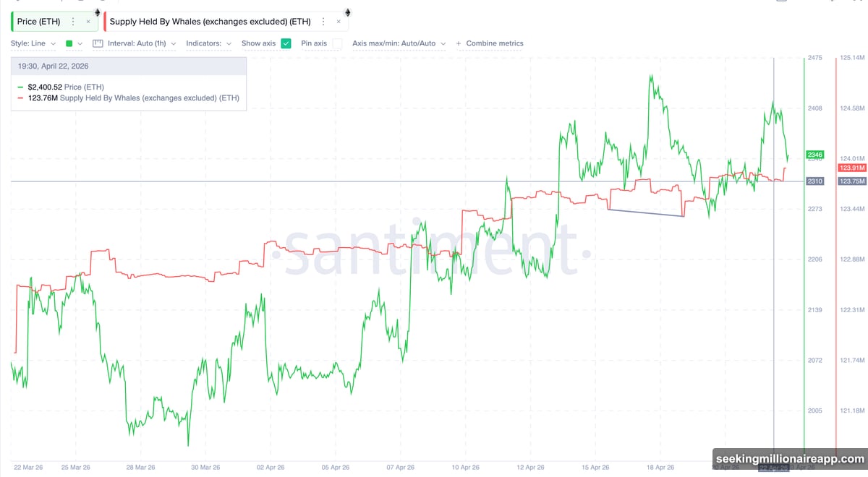
Task: Click the 123.91M red axis label
Action: pyautogui.click(x=851, y=168)
